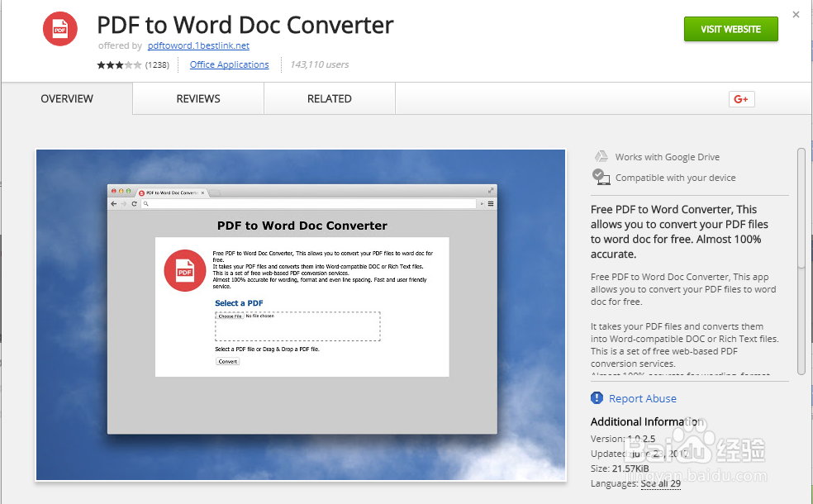Click the Additional Information heading
The width and height of the screenshot is (813, 504).
coord(647,421)
